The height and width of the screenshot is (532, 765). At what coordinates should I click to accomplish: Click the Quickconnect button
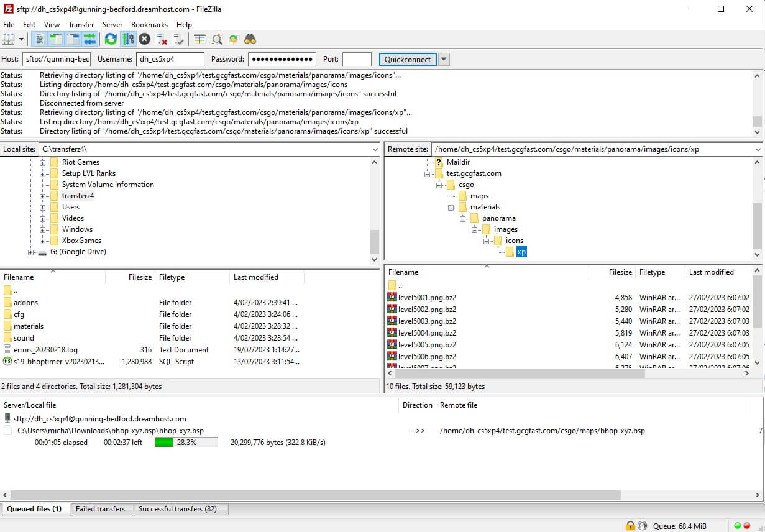click(408, 60)
